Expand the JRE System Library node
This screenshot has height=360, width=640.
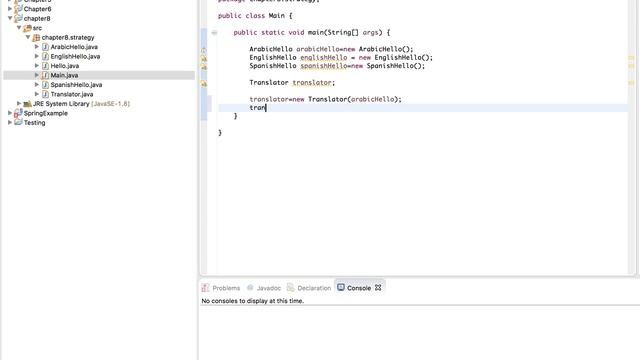coord(19,104)
